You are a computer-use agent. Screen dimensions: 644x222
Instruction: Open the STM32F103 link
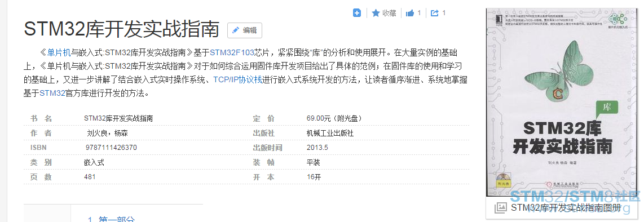pos(232,52)
